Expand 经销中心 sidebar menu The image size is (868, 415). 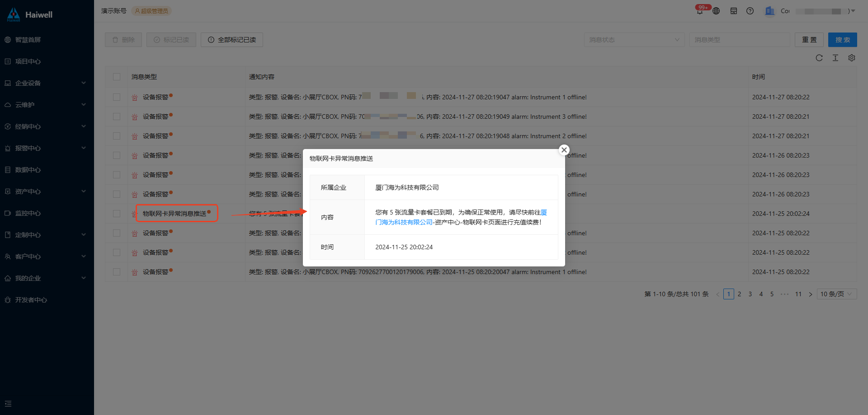47,126
